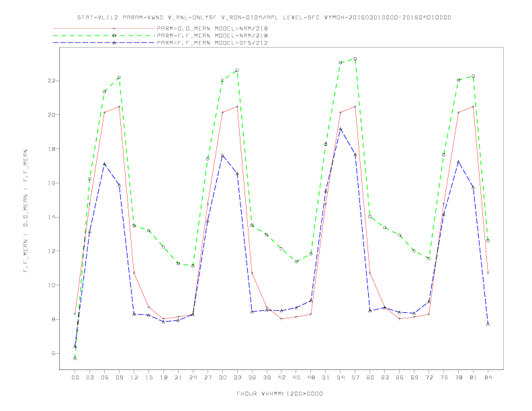Click the blue dashed legend line sample

pyautogui.click(x=104, y=43)
